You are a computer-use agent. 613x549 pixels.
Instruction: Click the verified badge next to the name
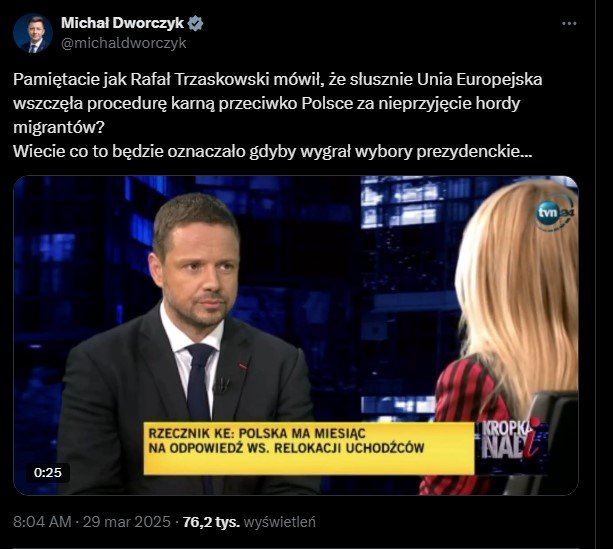coord(195,23)
